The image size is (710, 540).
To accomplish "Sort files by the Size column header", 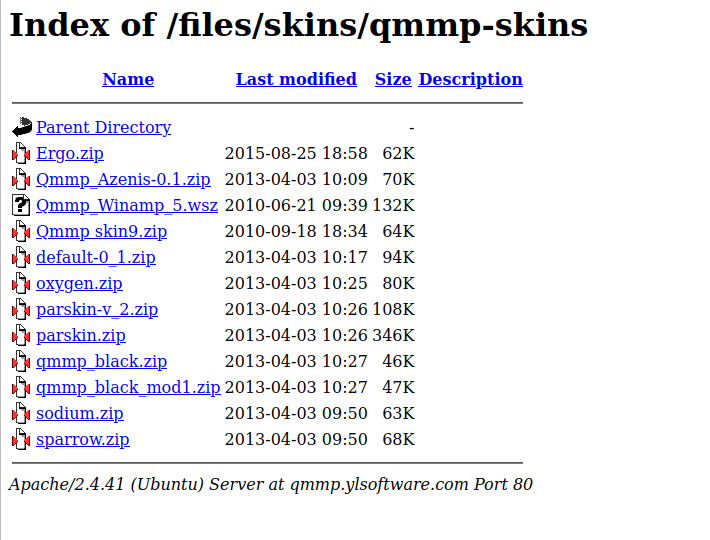I will click(x=393, y=80).
